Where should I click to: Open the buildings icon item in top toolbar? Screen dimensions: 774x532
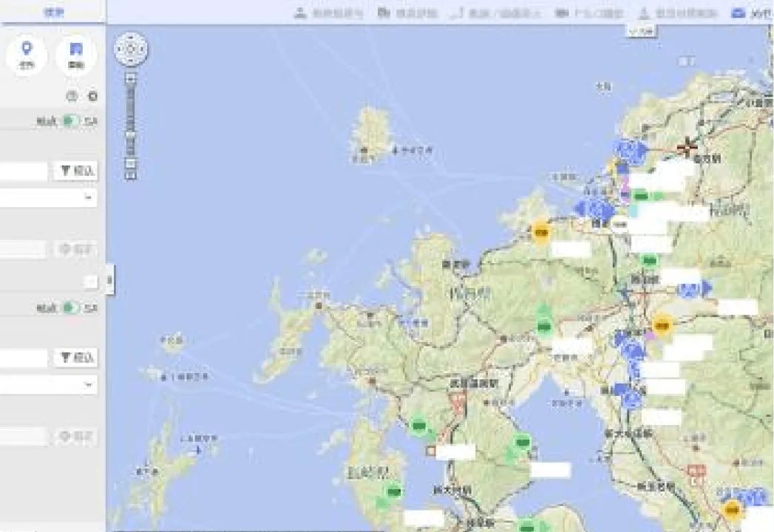[x=408, y=13]
